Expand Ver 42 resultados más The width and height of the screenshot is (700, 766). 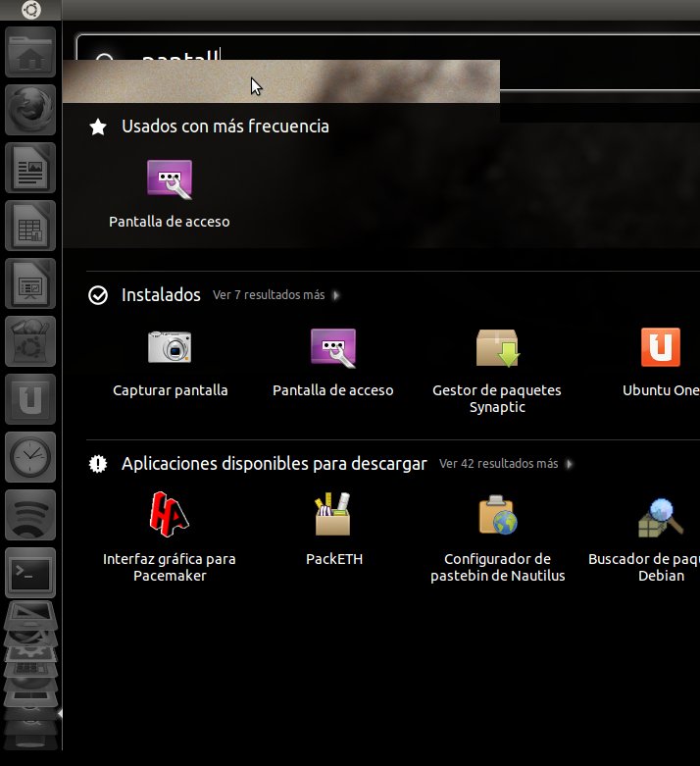tap(505, 464)
